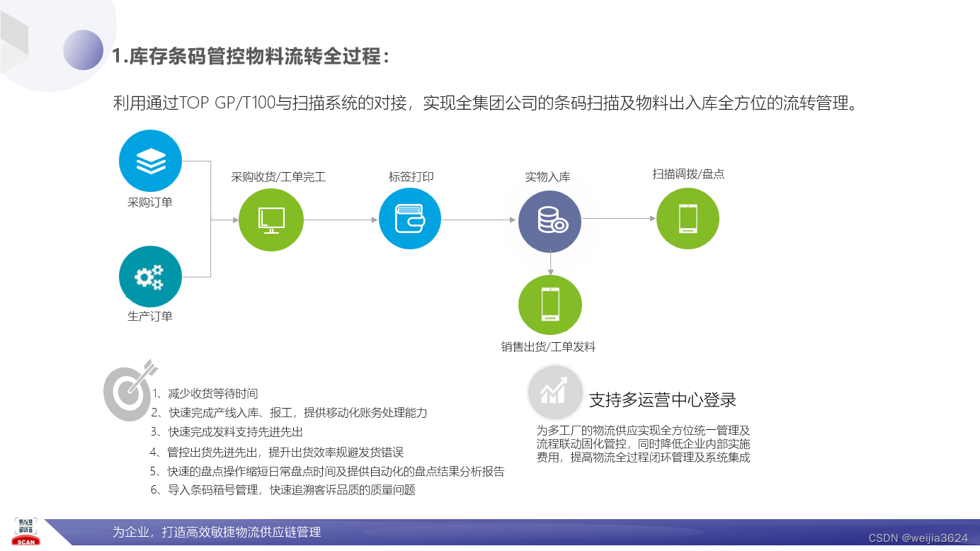This screenshot has height=551, width=980.
Task: Select list item 6 about 导入条码箱号管理
Action: (283, 490)
